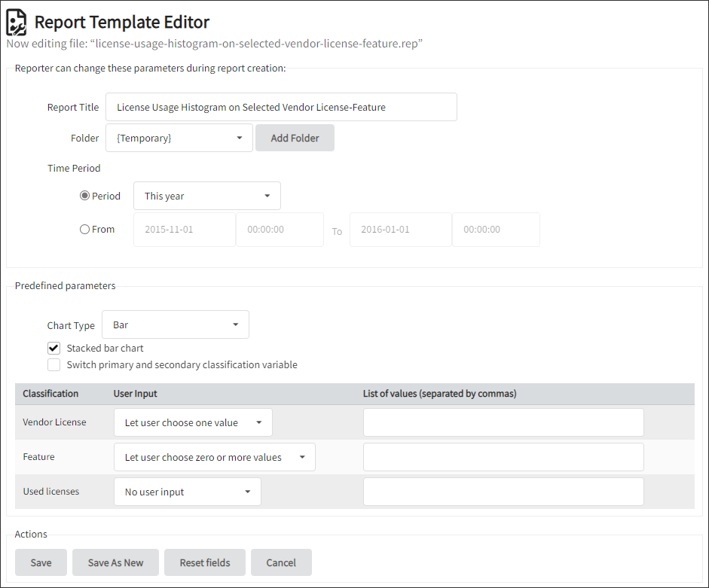Image resolution: width=709 pixels, height=588 pixels.
Task: Open the This year period dropdown
Action: pyautogui.click(x=206, y=196)
